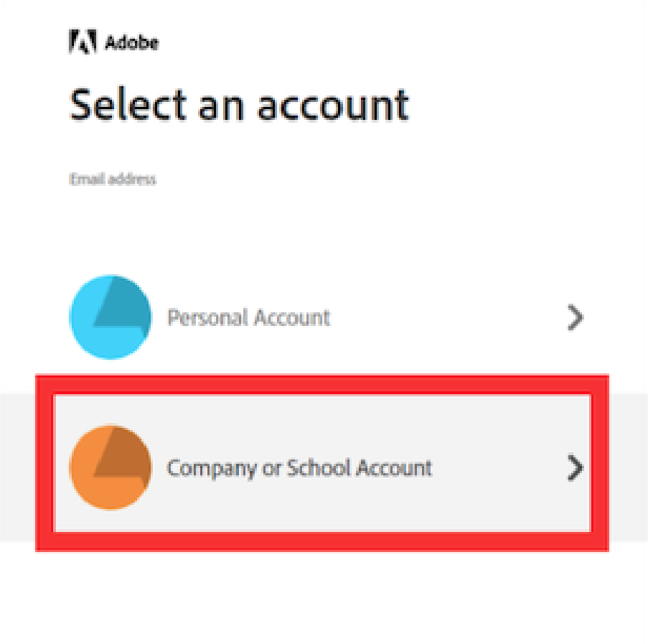Click the chevron arrow beside Company or School Account
This screenshot has height=644, width=648.
pyautogui.click(x=575, y=468)
